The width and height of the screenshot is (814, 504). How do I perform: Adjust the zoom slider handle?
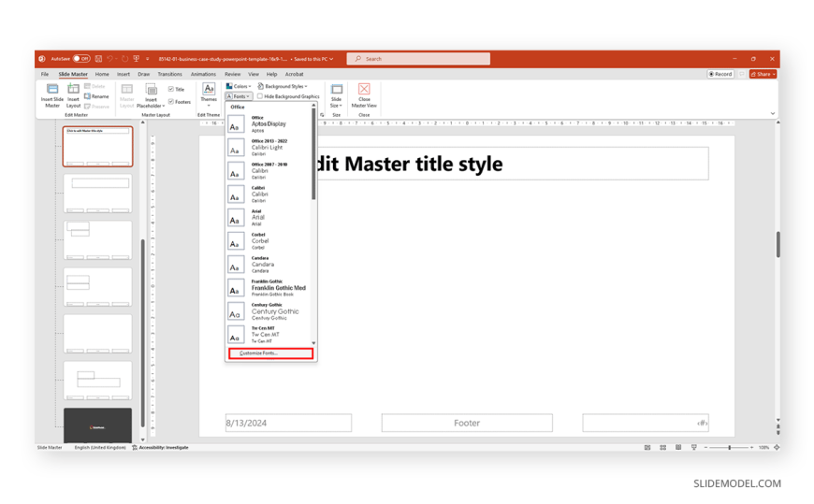[x=730, y=447]
